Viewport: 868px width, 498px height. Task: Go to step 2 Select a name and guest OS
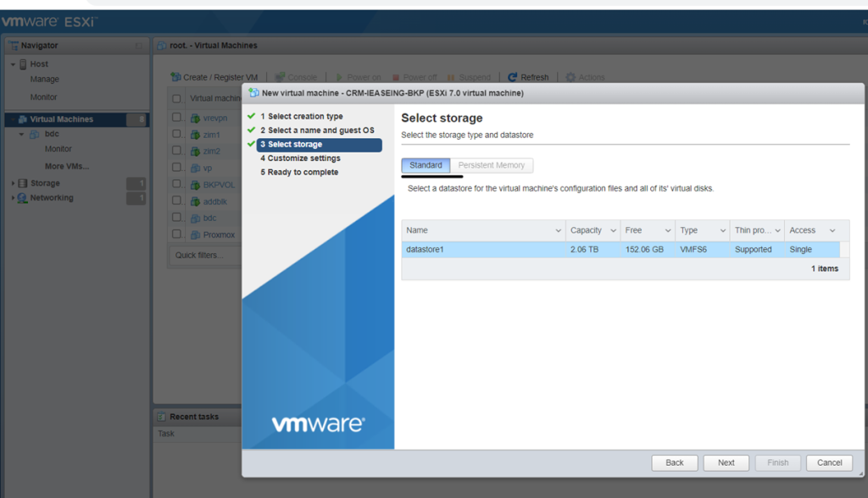coord(316,130)
